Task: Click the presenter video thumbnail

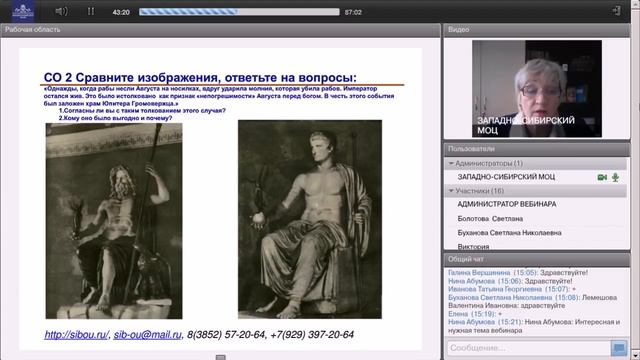Action: [537, 89]
